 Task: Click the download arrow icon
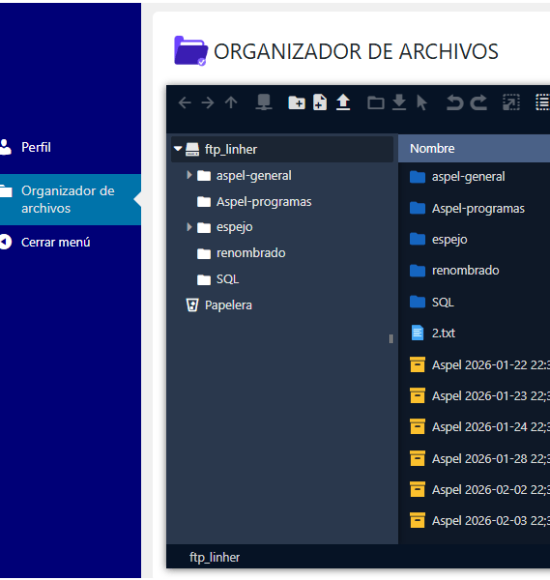click(x=399, y=102)
